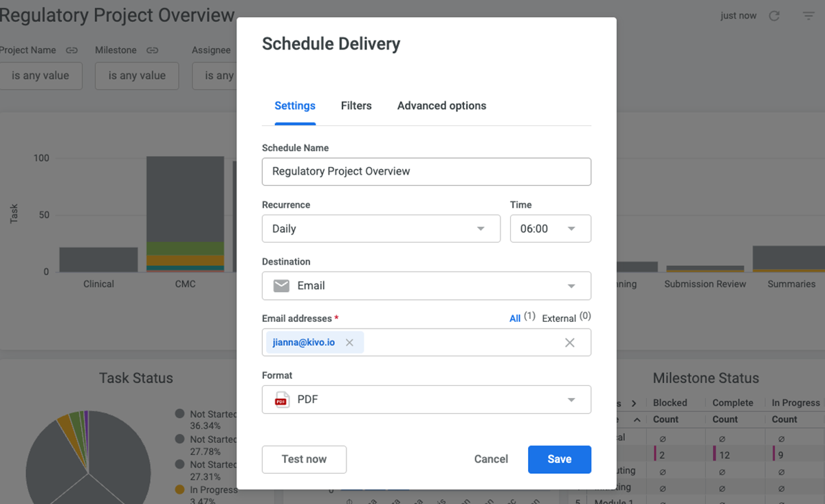Click the Save button
Viewport: 825px width, 504px height.
click(559, 459)
